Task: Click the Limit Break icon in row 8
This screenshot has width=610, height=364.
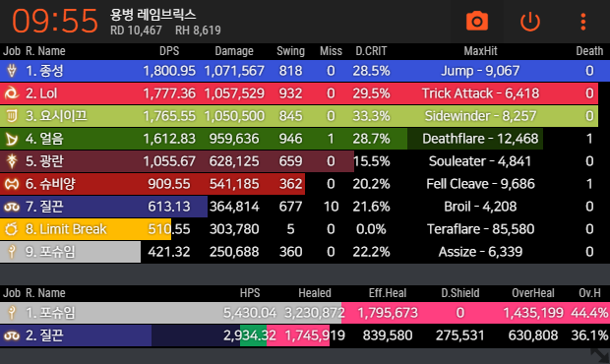Action: [11, 229]
